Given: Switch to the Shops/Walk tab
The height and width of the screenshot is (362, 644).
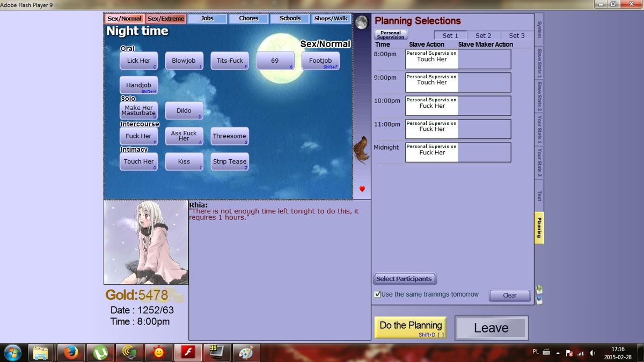Looking at the screenshot, I should click(331, 18).
